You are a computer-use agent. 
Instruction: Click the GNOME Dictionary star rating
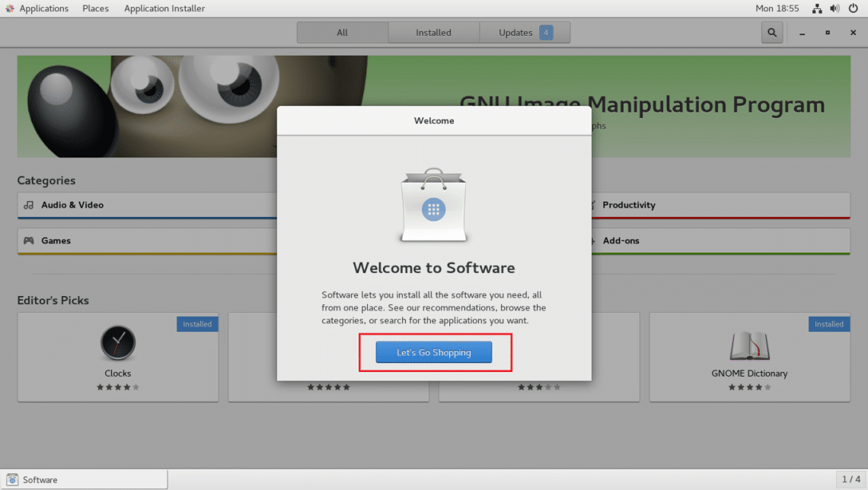click(749, 387)
